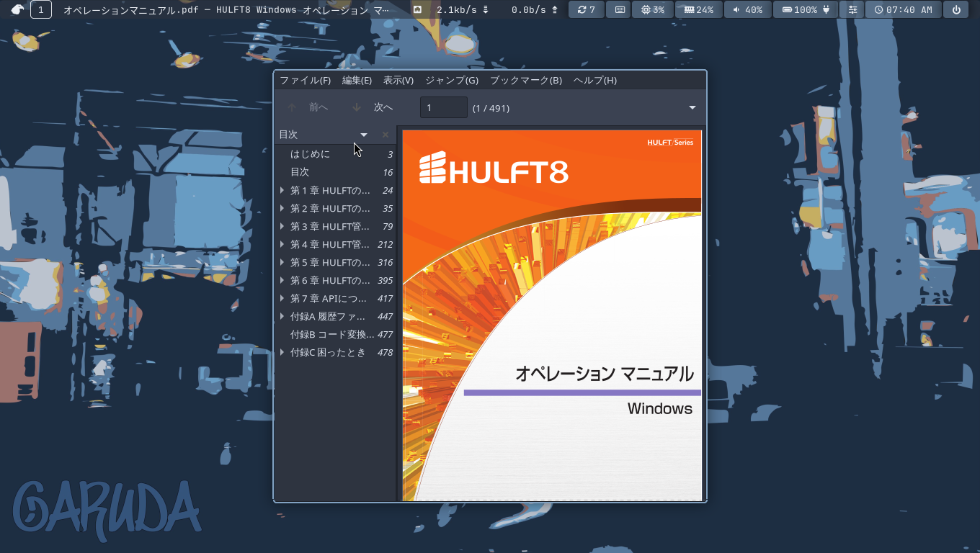Open the ヘルプ(H) menu
980x553 pixels.
pyautogui.click(x=595, y=80)
